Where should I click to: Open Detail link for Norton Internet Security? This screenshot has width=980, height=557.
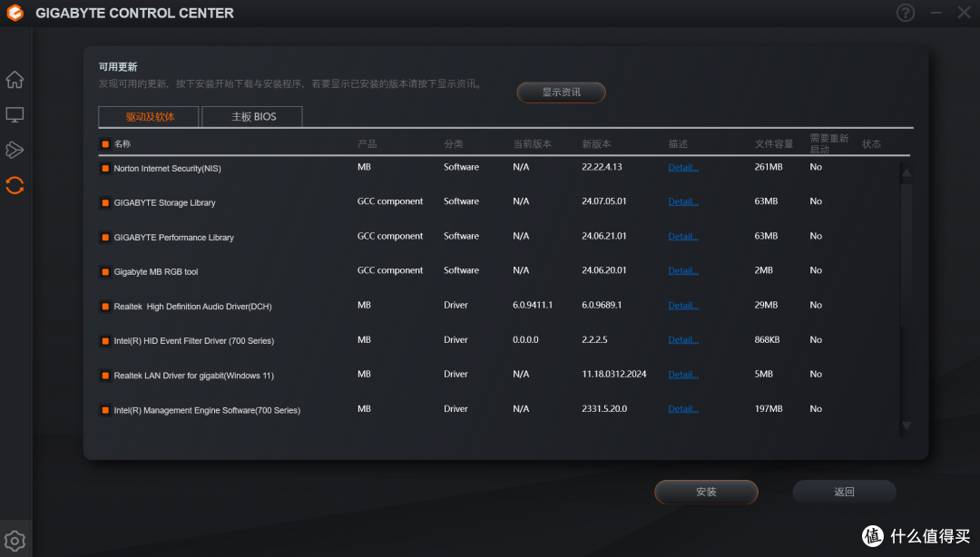(x=683, y=168)
